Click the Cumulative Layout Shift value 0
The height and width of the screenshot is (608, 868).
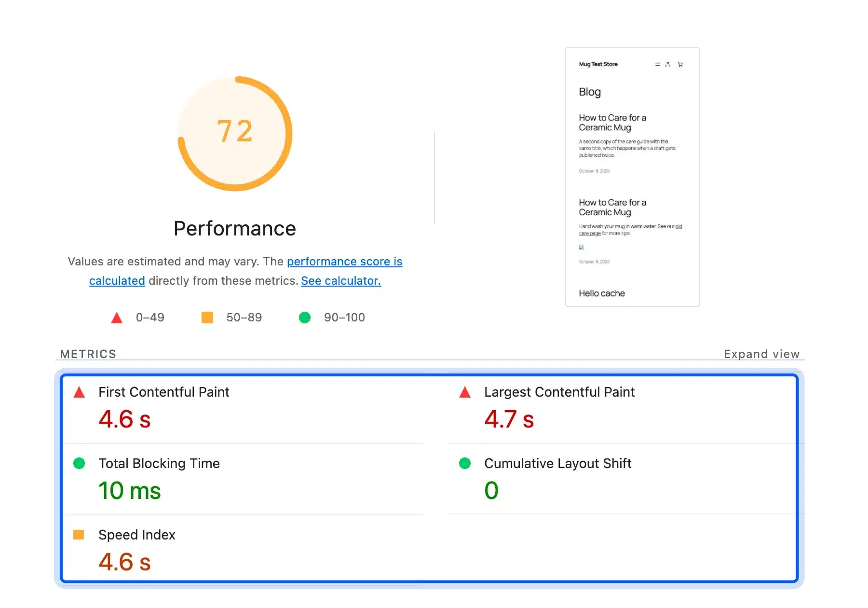(x=491, y=491)
